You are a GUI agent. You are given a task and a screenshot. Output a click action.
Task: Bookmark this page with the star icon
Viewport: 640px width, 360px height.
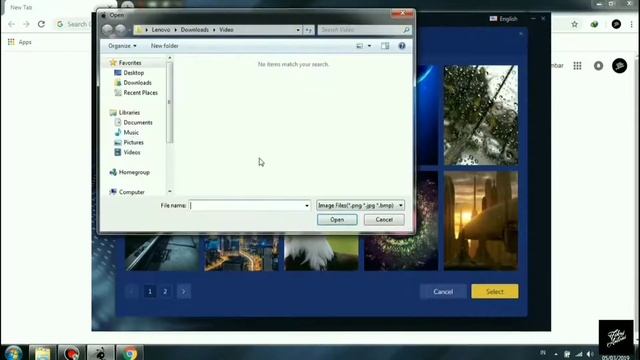tap(575, 24)
